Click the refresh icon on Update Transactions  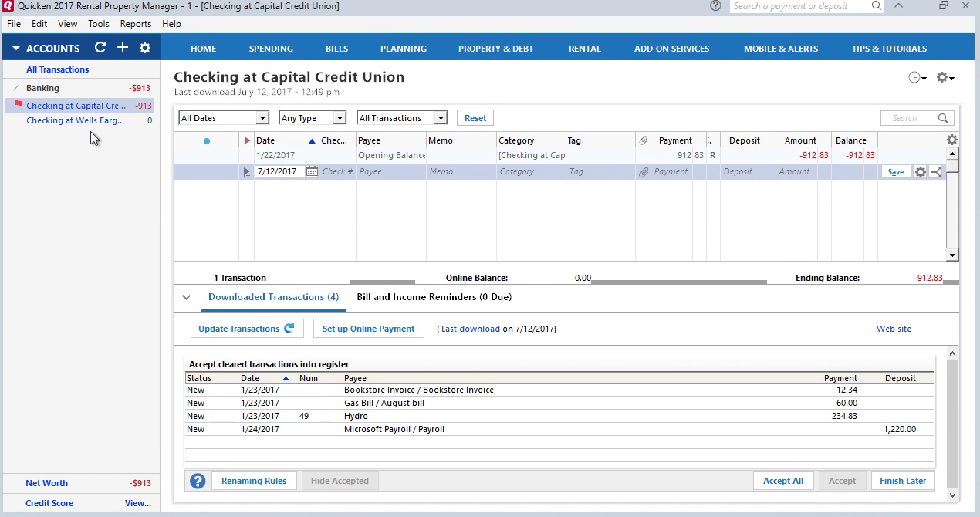(289, 328)
